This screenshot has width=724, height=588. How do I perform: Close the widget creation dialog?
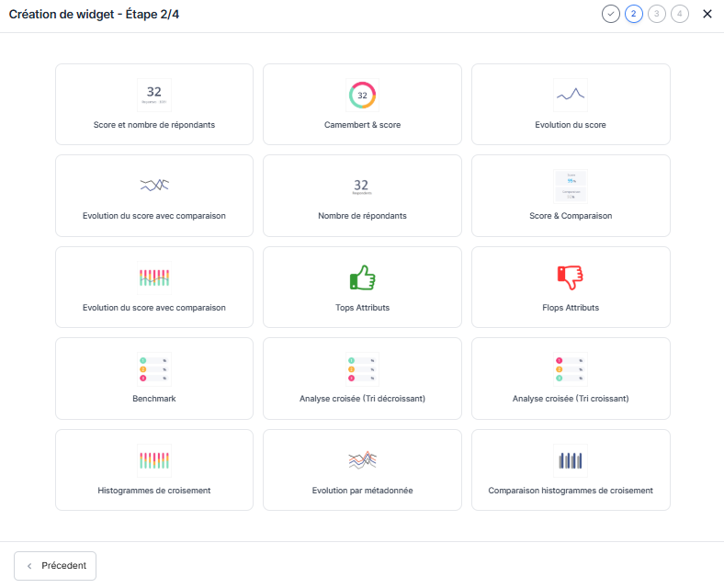pos(707,14)
